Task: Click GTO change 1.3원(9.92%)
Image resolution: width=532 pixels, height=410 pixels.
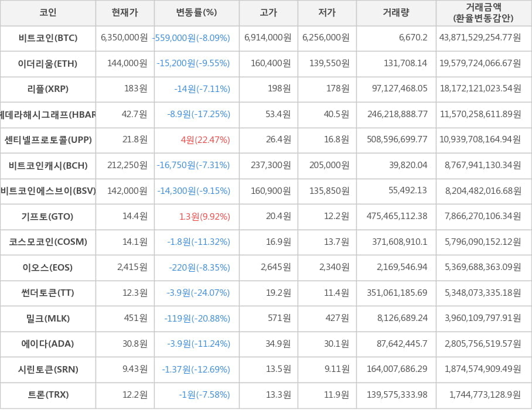Action: (204, 216)
